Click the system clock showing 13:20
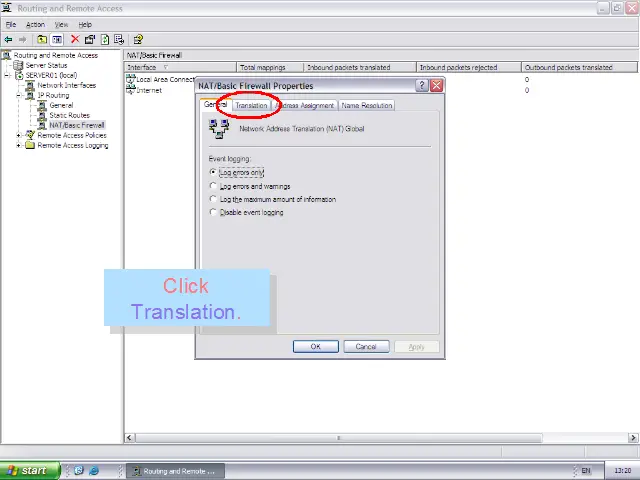This screenshot has width=640, height=480. pyautogui.click(x=622, y=471)
